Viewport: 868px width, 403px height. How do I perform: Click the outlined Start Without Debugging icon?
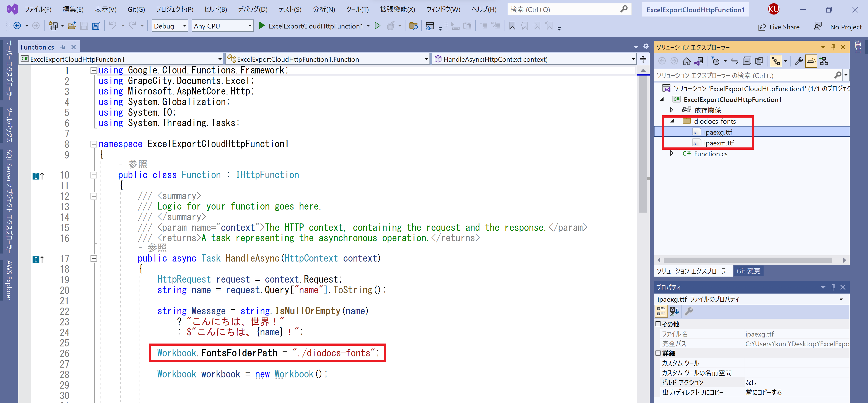click(377, 26)
